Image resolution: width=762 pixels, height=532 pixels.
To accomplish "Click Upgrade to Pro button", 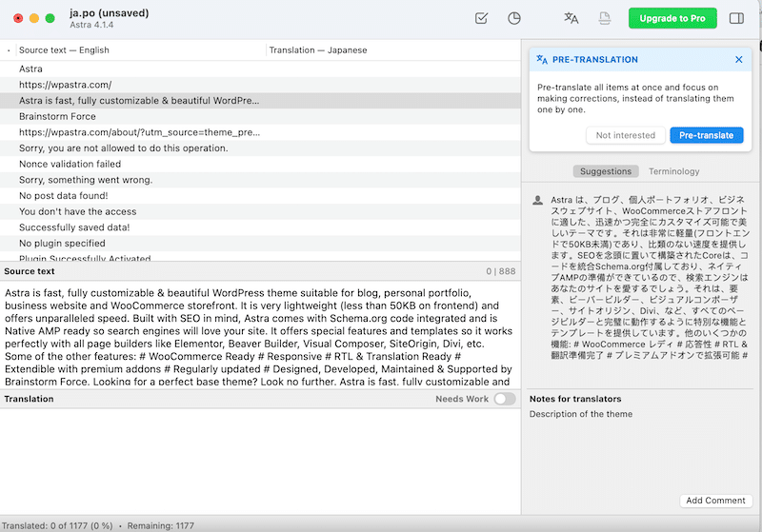I will click(x=672, y=18).
